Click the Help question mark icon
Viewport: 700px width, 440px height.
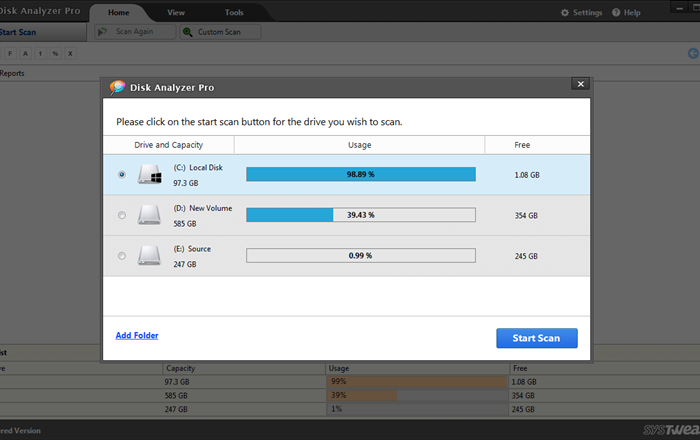616,12
